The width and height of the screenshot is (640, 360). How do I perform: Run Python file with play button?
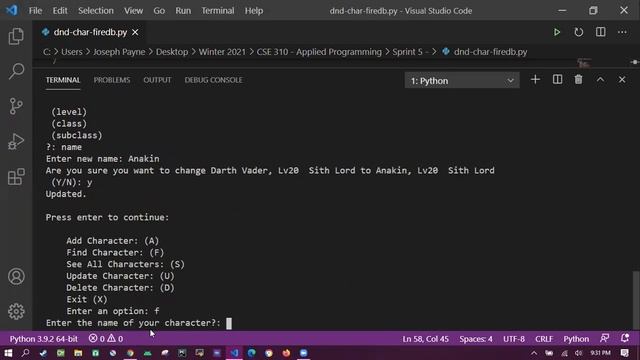(557, 32)
